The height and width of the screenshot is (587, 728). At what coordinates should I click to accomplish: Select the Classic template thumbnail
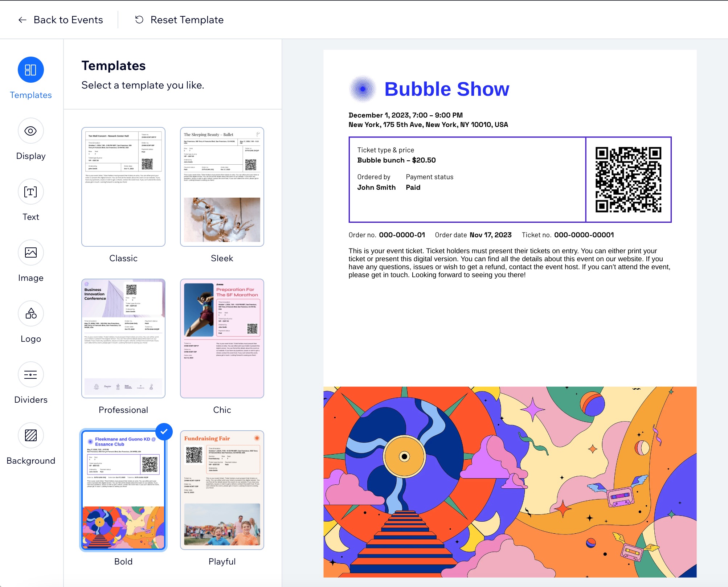click(123, 186)
